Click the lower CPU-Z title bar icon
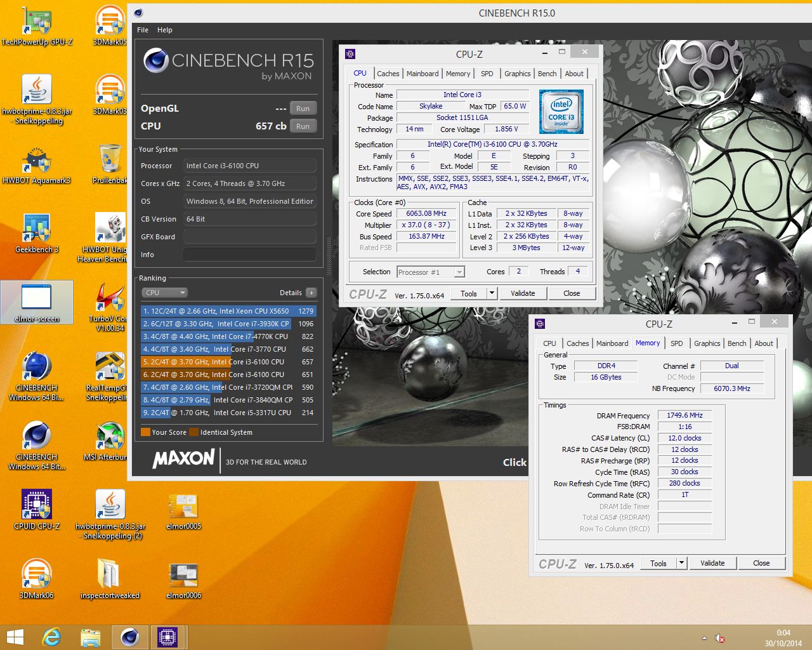The image size is (812, 650). click(x=540, y=324)
